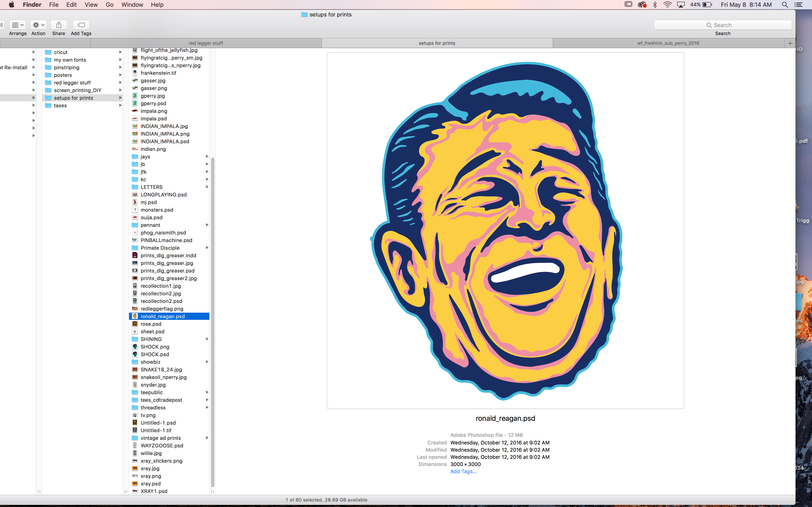Click the Wi-Fi status icon
This screenshot has width=812, height=507.
pyautogui.click(x=667, y=5)
